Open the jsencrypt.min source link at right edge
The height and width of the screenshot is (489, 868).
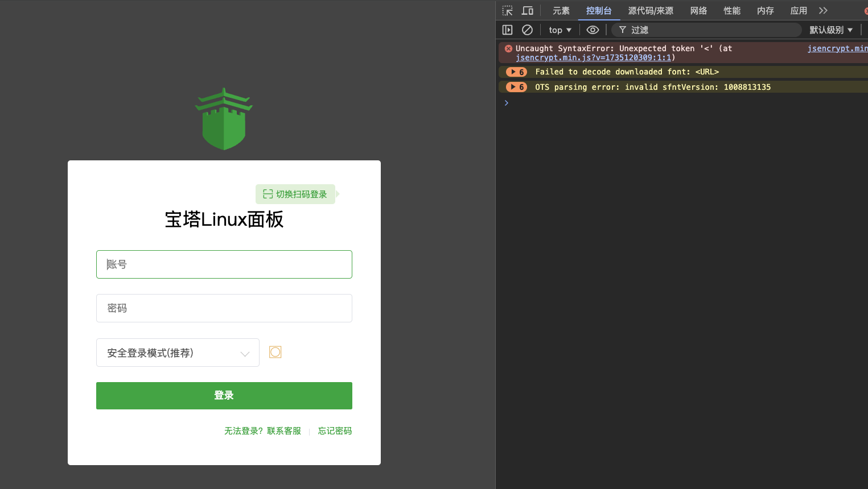837,48
